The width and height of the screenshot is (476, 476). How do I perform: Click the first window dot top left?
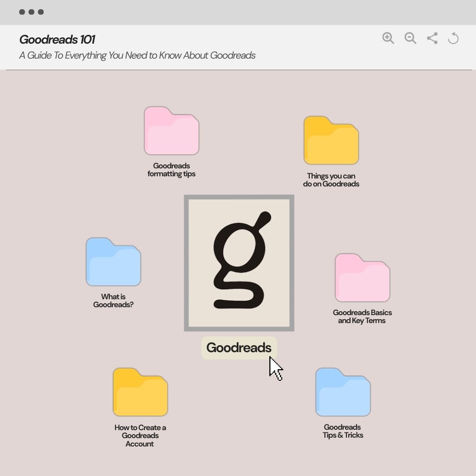[x=22, y=12]
